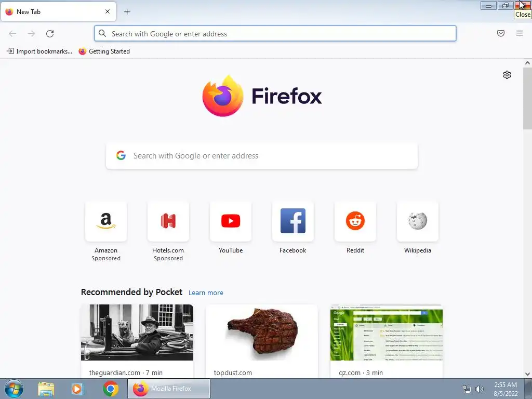This screenshot has width=532, height=399.
Task: Launch Google Chrome from taskbar
Action: pos(111,389)
